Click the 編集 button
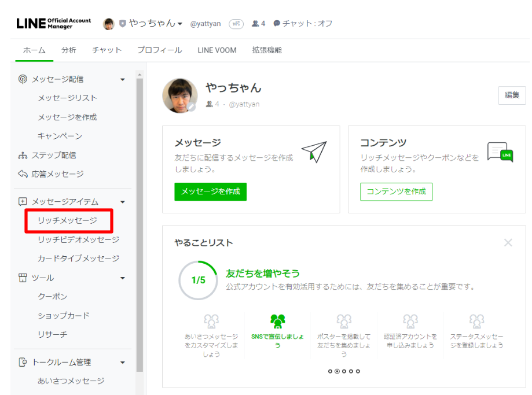 tap(512, 95)
